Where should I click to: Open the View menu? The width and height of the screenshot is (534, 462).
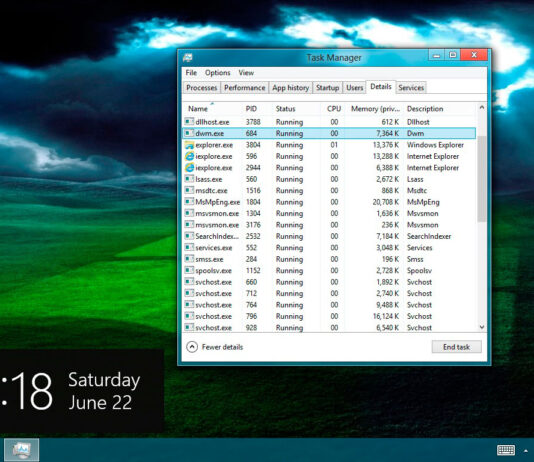[x=246, y=73]
